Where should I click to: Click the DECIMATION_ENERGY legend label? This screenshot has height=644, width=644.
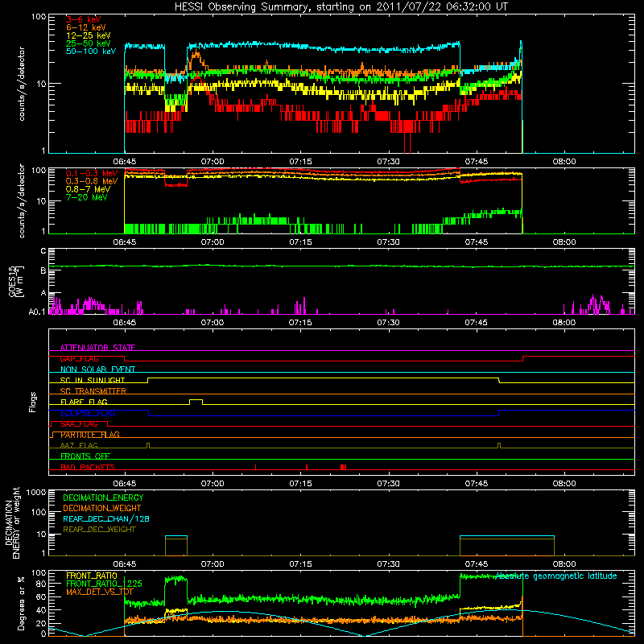tap(103, 497)
